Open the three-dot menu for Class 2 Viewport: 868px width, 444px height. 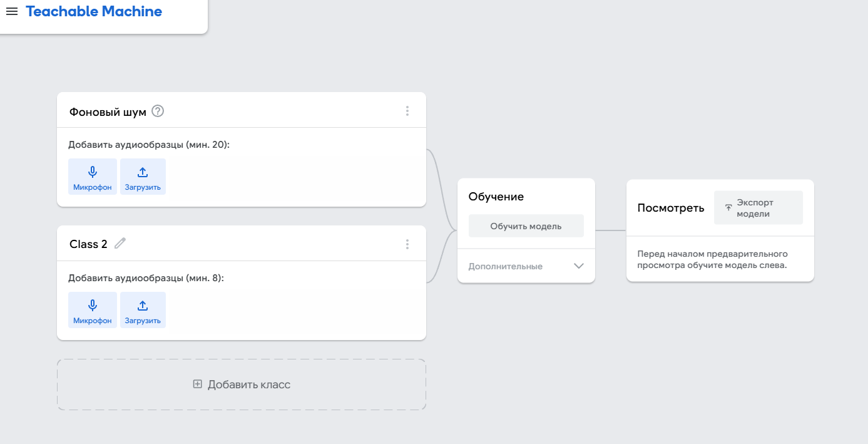click(407, 244)
